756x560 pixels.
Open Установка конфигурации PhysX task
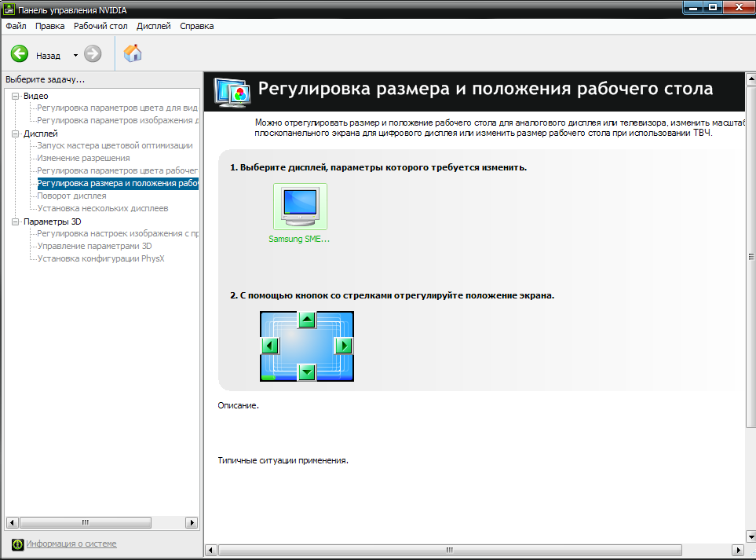tap(100, 258)
